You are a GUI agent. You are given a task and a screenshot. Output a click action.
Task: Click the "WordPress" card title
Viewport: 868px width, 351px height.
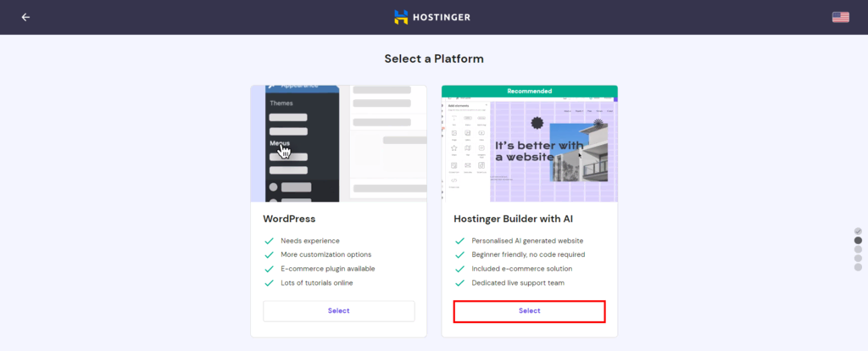(x=289, y=219)
